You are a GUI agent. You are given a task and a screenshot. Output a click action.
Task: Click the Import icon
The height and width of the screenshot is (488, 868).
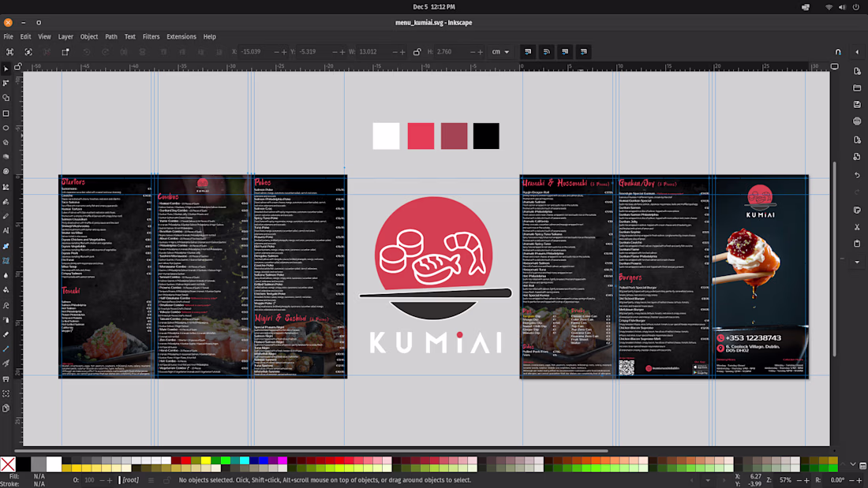point(857,140)
